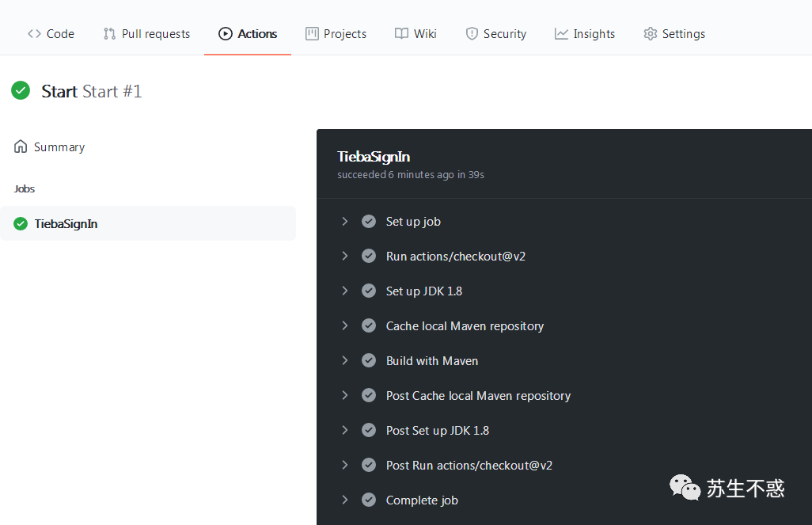
Task: Click the Code angle-brackets icon
Action: 34,34
